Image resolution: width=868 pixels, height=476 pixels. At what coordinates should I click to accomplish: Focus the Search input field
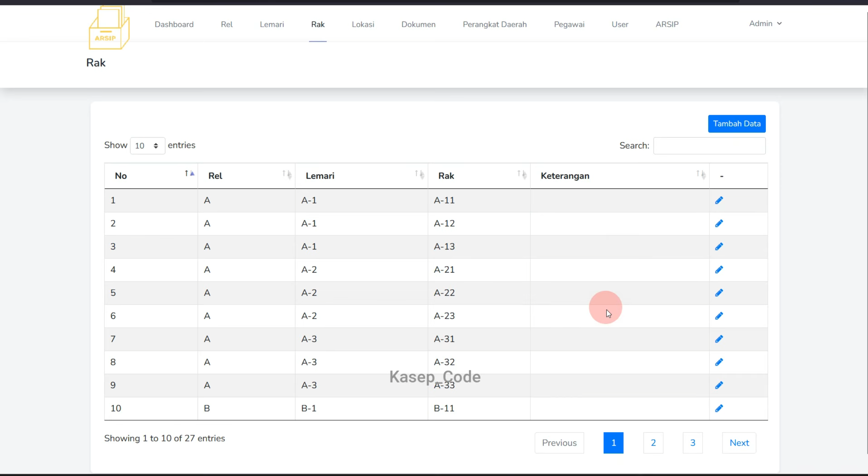[709, 146]
